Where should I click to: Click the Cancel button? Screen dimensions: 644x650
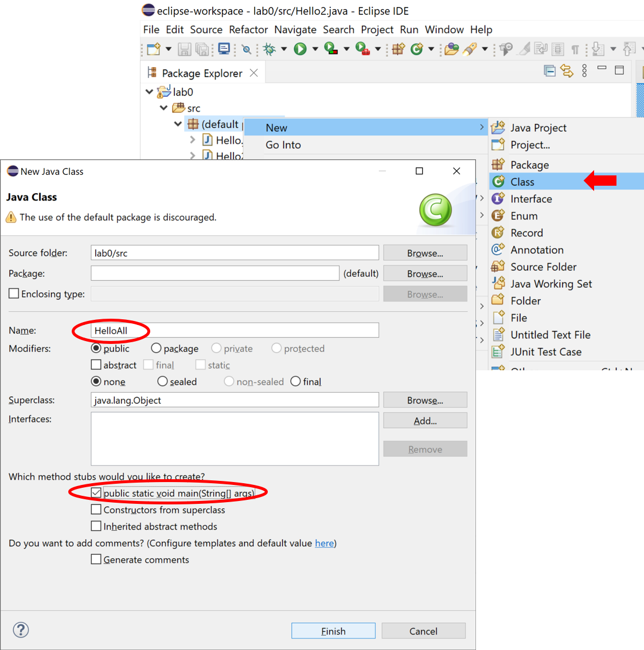(423, 631)
